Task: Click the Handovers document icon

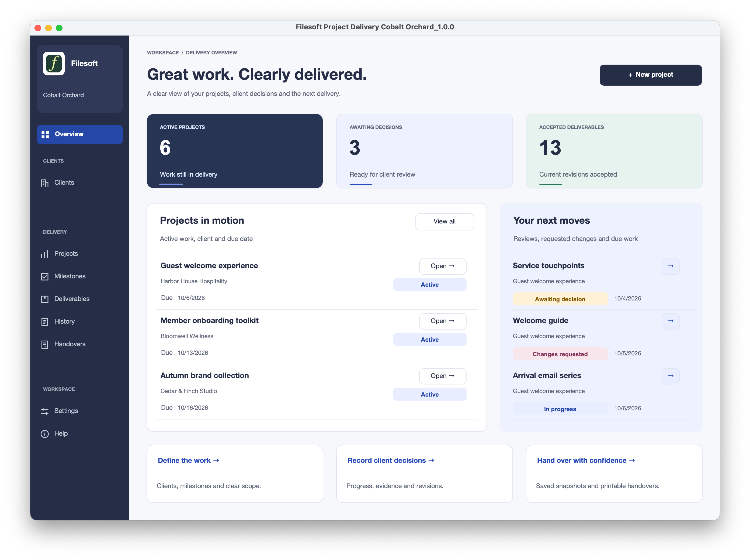Action: point(45,345)
